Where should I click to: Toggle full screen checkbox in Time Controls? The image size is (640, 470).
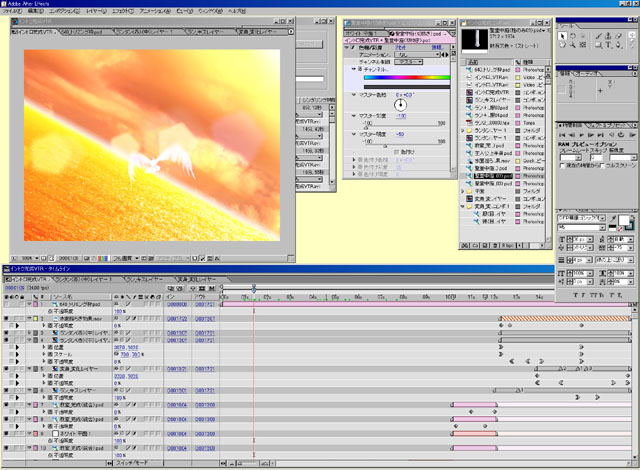(x=602, y=166)
